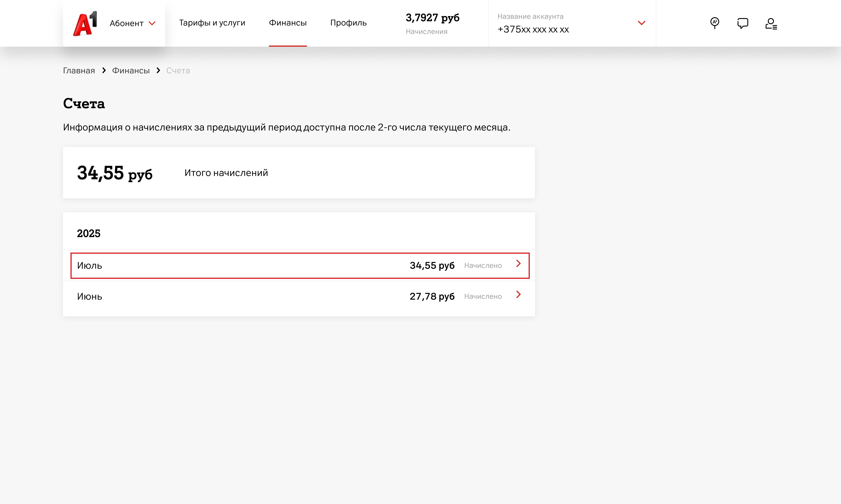Viewport: 841px width, 504px height.
Task: Click the Начисления label under the balance
Action: 426,32
